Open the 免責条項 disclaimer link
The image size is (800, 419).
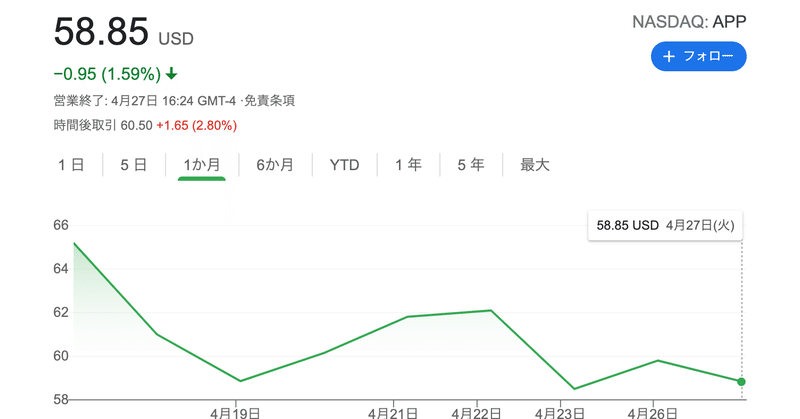click(269, 101)
